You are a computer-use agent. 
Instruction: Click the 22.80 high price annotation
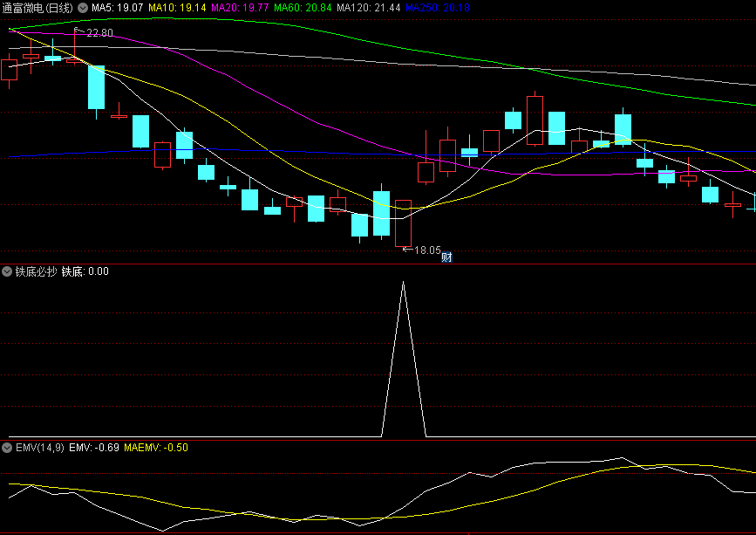click(x=99, y=33)
